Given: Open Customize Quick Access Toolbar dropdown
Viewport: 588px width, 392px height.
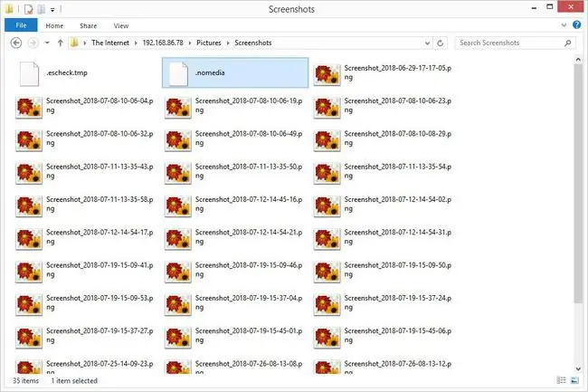Looking at the screenshot, I should pos(52,9).
